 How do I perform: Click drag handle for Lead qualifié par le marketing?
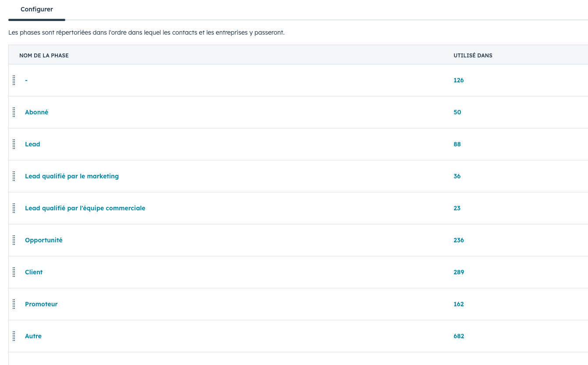point(14,176)
